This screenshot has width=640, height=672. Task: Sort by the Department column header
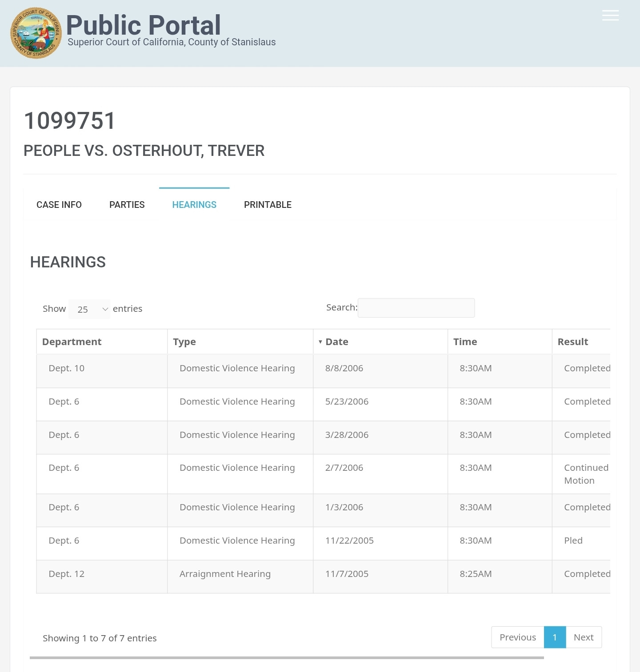pyautogui.click(x=102, y=342)
